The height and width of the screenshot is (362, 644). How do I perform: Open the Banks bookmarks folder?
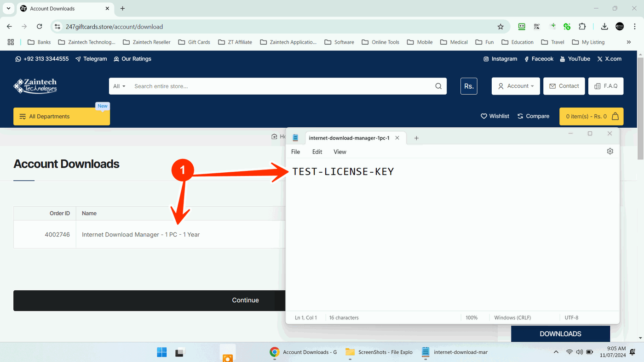(x=39, y=42)
